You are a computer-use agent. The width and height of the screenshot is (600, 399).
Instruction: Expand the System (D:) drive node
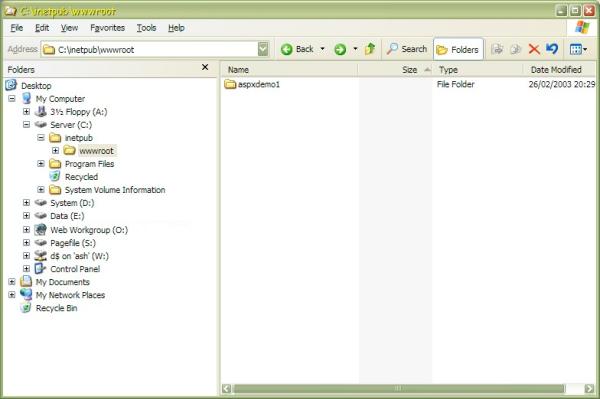click(x=26, y=203)
